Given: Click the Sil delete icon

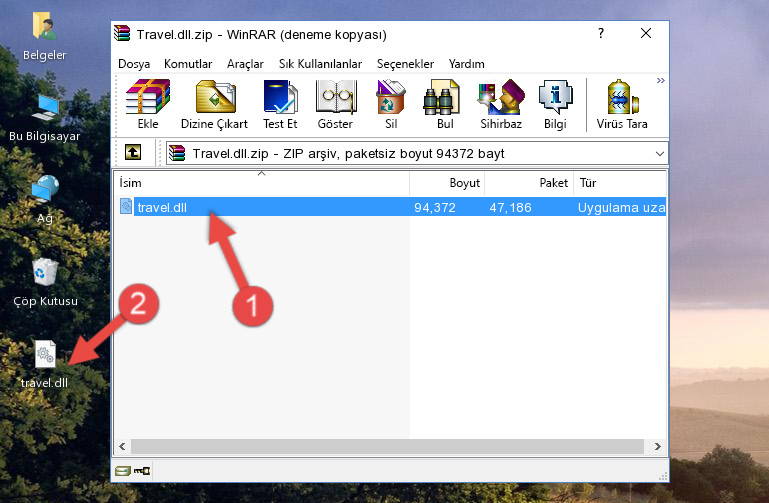Looking at the screenshot, I should pos(391,104).
